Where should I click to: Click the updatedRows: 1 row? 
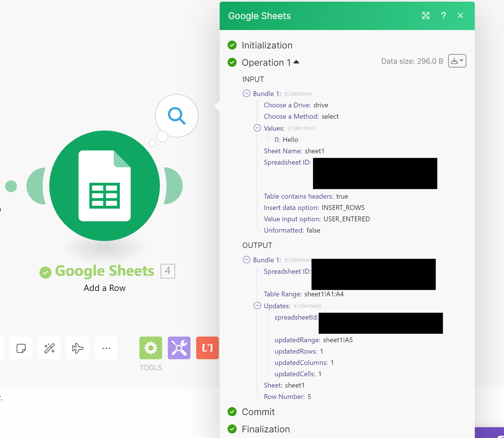(299, 351)
